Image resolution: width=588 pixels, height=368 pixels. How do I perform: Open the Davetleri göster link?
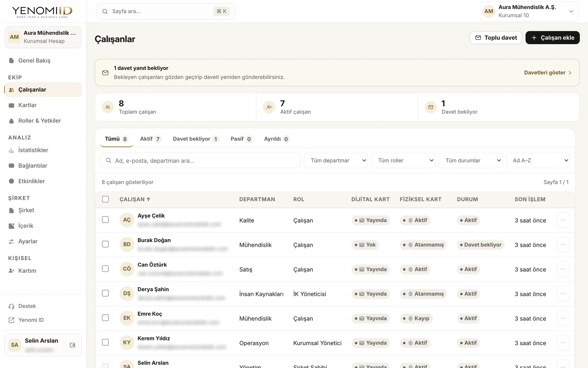point(548,72)
